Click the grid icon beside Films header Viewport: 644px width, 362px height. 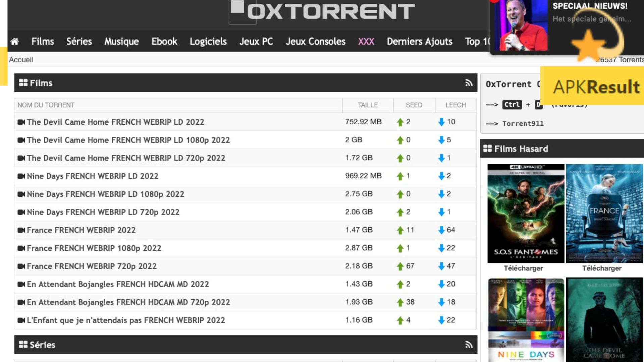[x=23, y=83]
